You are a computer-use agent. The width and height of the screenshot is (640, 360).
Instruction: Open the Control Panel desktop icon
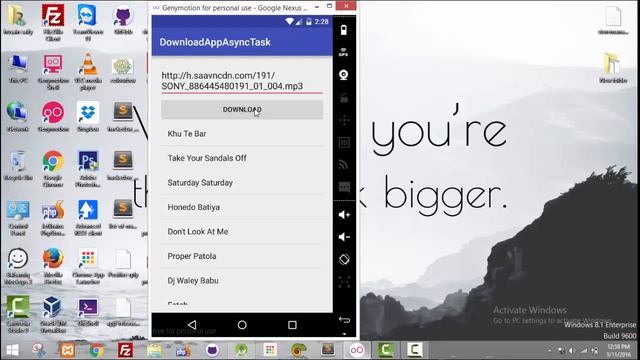click(18, 218)
